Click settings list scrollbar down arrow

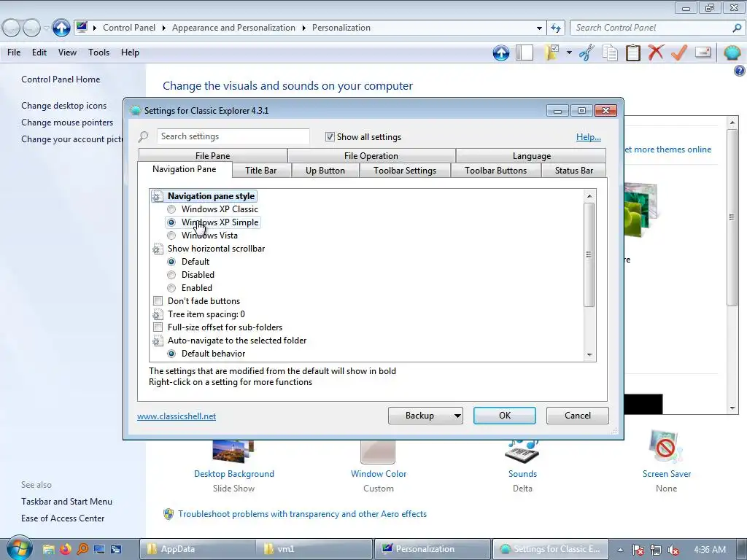coord(589,355)
